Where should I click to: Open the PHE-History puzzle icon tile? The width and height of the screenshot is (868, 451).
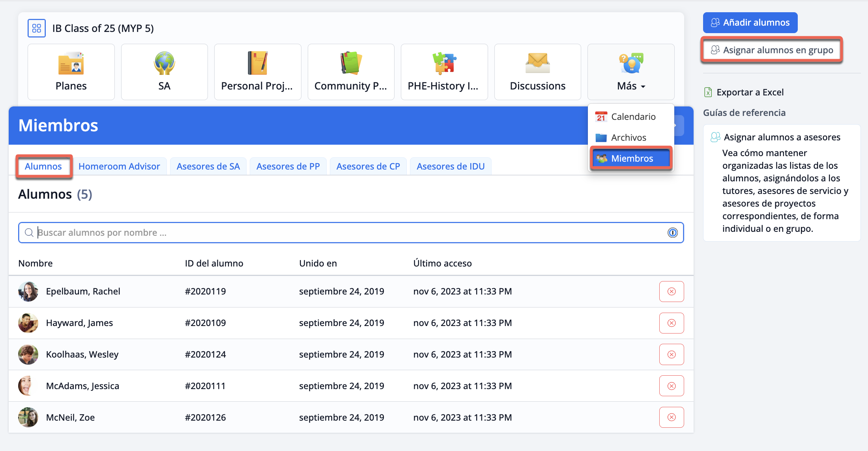tap(444, 63)
